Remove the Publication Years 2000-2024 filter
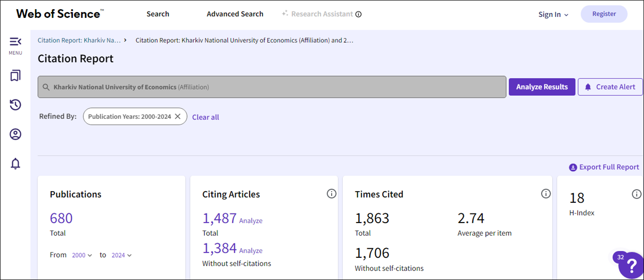Viewport: 644px width, 280px height. tap(177, 116)
